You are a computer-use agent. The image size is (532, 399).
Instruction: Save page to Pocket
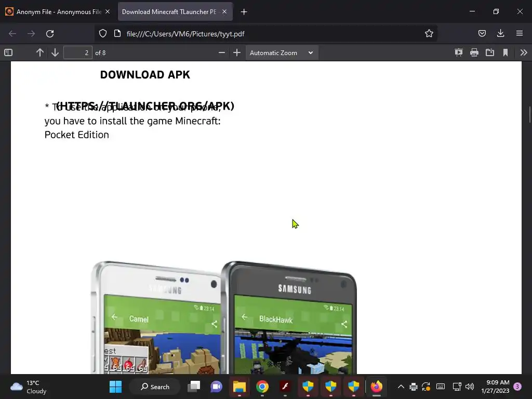tap(482, 33)
